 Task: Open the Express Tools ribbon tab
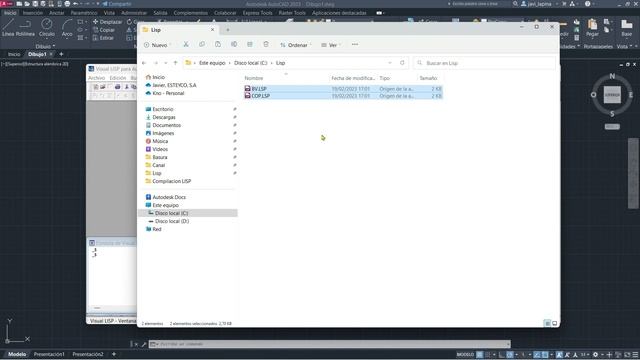click(x=257, y=13)
